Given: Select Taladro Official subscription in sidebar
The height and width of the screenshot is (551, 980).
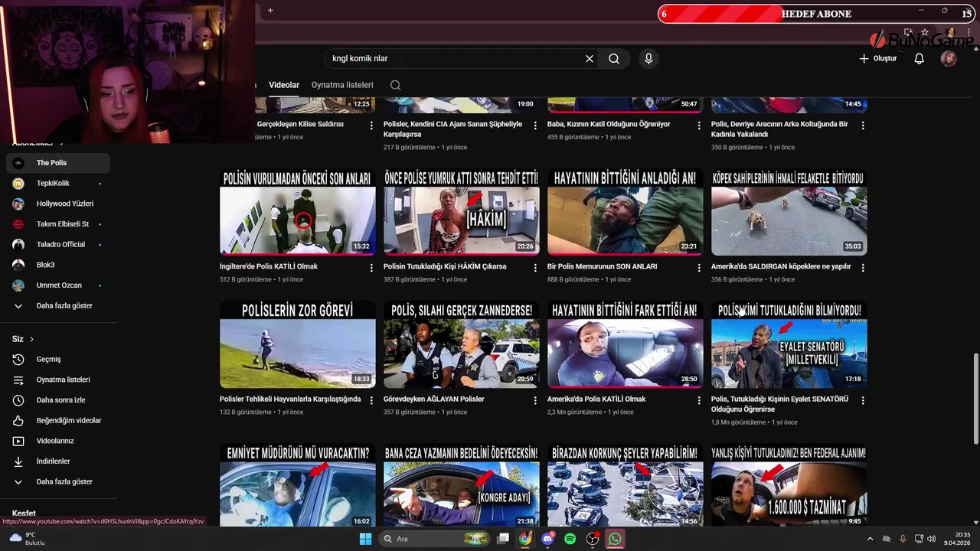Looking at the screenshot, I should point(58,244).
